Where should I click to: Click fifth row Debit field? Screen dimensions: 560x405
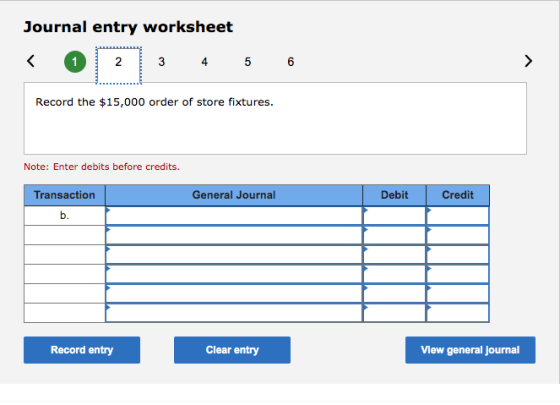click(x=394, y=294)
